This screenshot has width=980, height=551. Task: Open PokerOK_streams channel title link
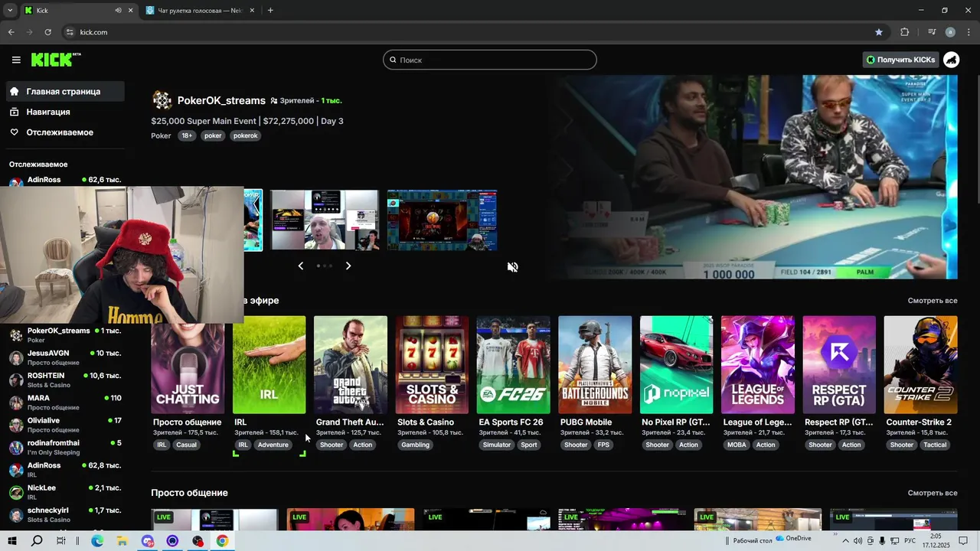click(x=221, y=100)
